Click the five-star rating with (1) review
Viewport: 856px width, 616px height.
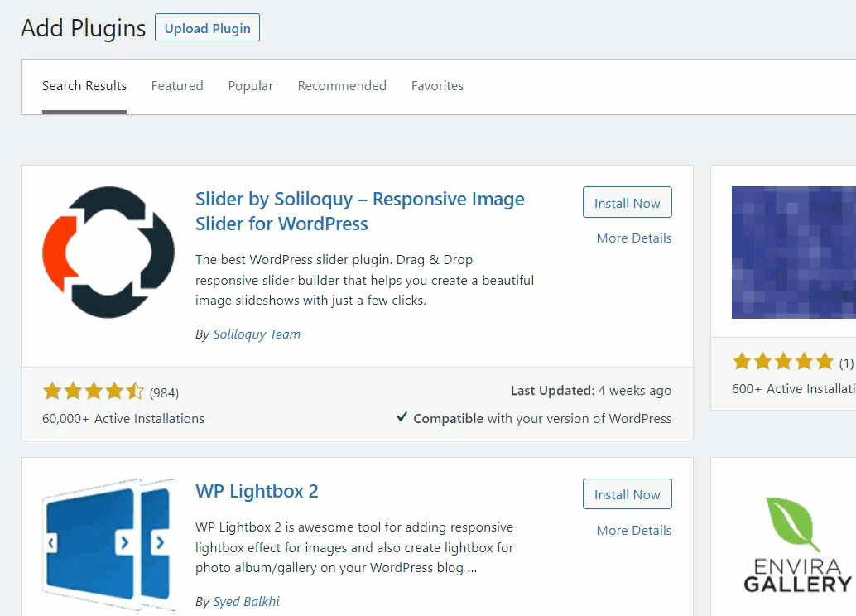tap(783, 362)
